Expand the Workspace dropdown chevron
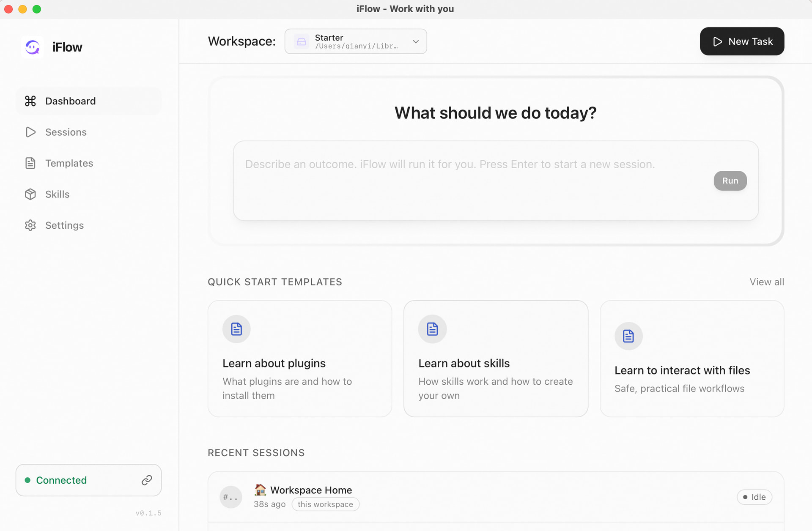 pos(416,41)
